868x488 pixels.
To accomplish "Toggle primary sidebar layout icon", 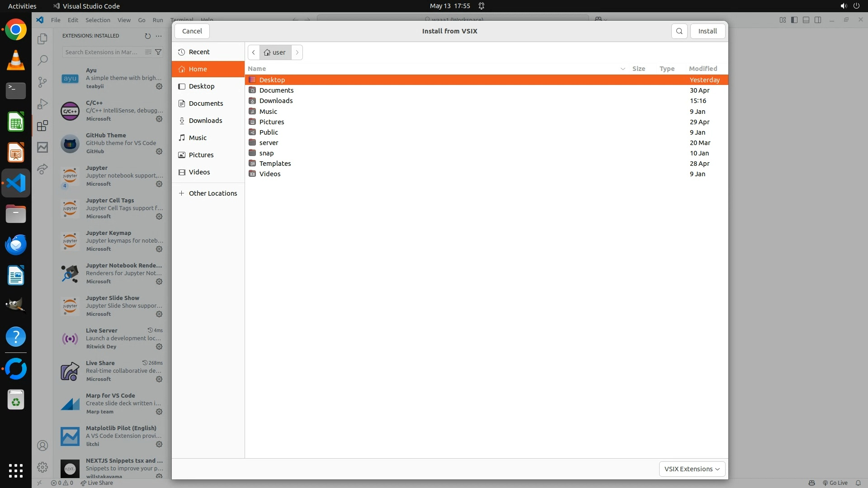I will 794,20.
